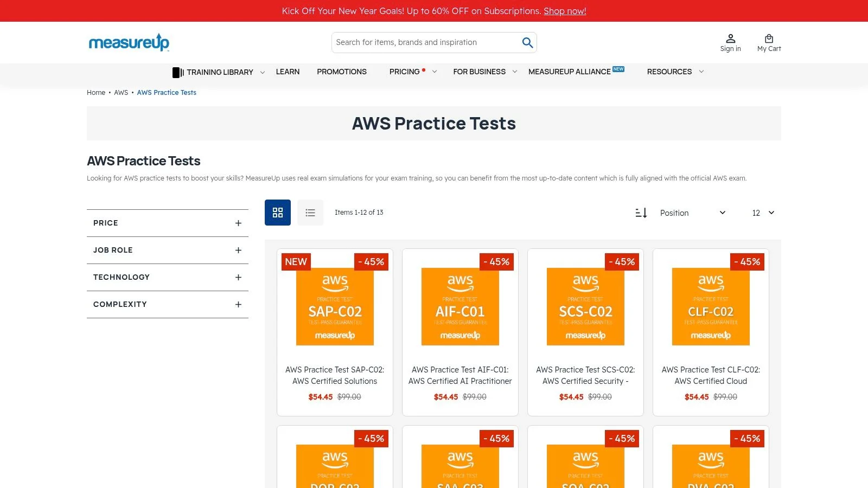Expand the Technology filter
The width and height of the screenshot is (868, 488).
pos(168,277)
